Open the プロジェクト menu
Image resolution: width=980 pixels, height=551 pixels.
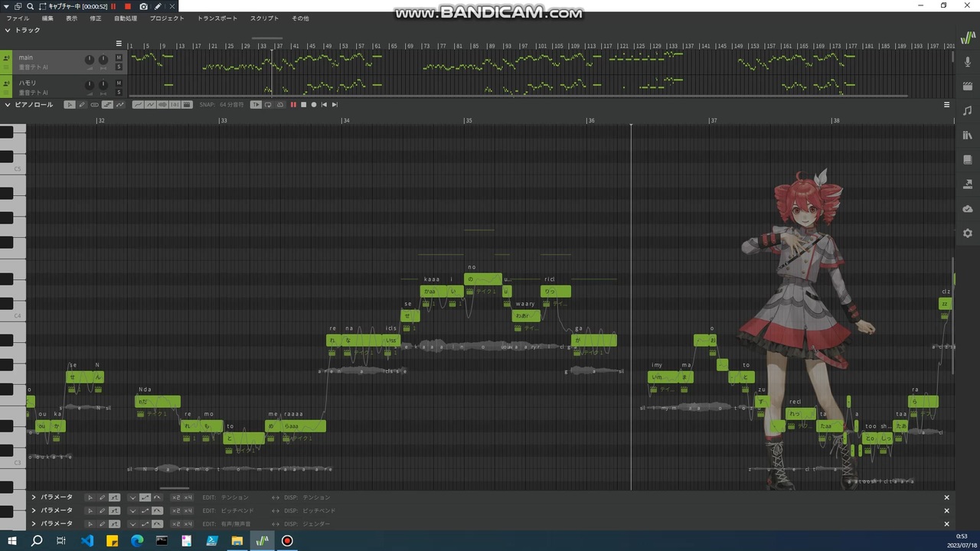click(x=167, y=18)
